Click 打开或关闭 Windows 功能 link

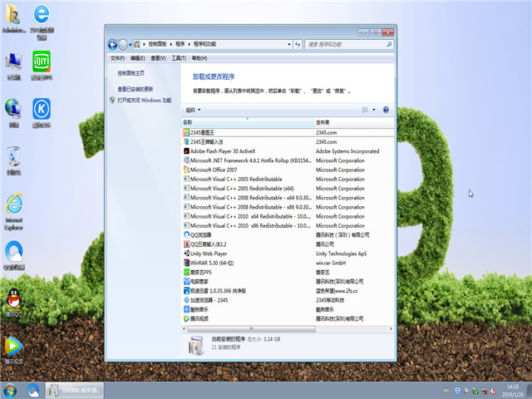point(144,100)
